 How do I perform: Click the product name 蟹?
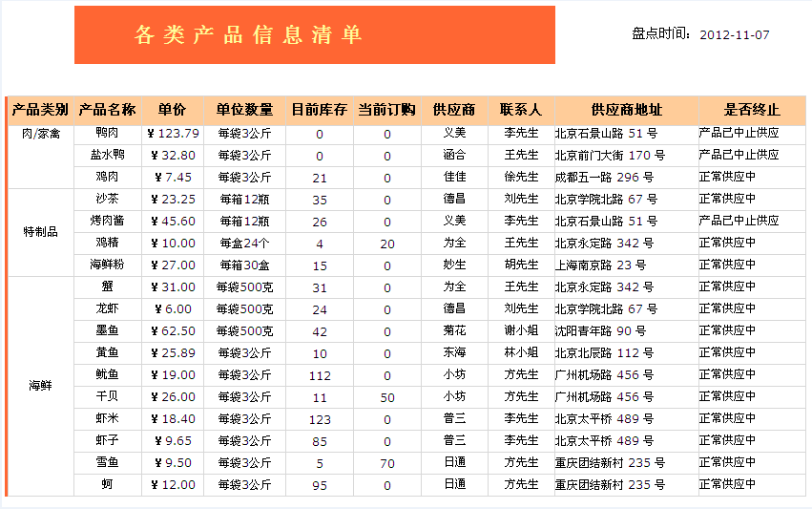point(107,286)
